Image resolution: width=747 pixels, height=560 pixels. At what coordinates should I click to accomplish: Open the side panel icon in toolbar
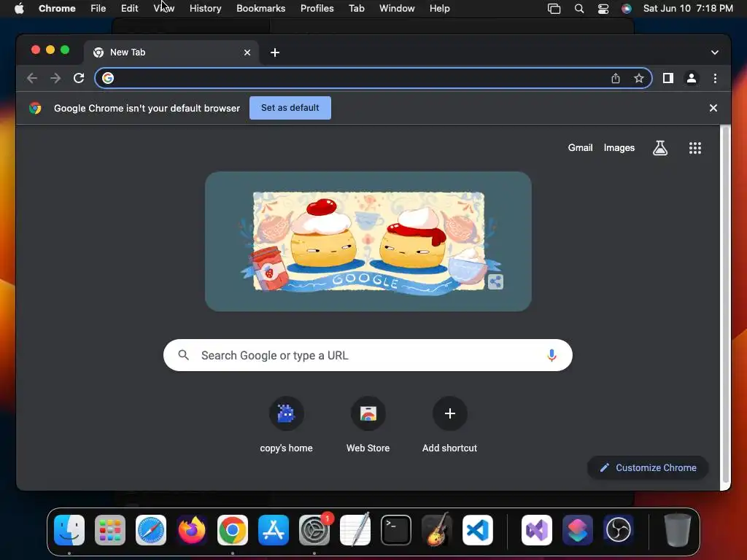click(x=668, y=78)
